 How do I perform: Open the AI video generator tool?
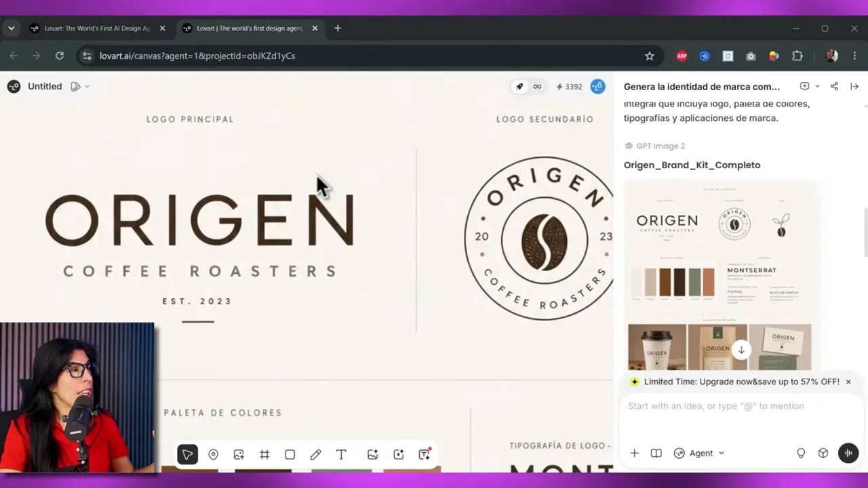[398, 455]
